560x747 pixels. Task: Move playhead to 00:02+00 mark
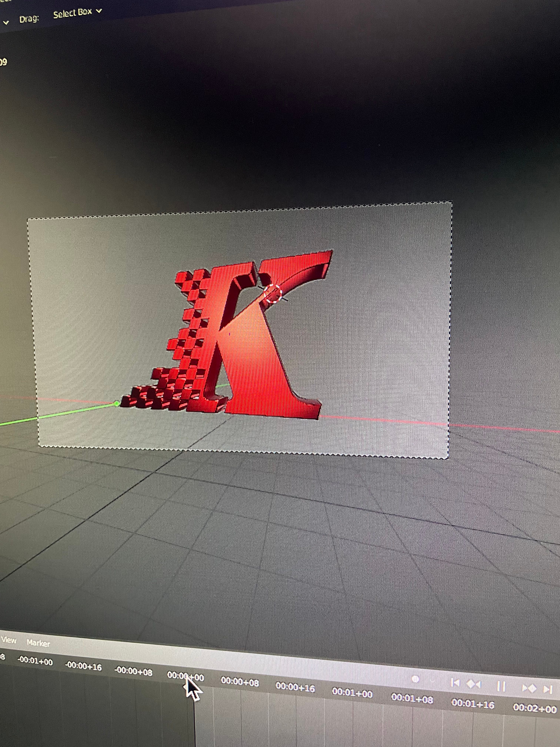tap(535, 708)
